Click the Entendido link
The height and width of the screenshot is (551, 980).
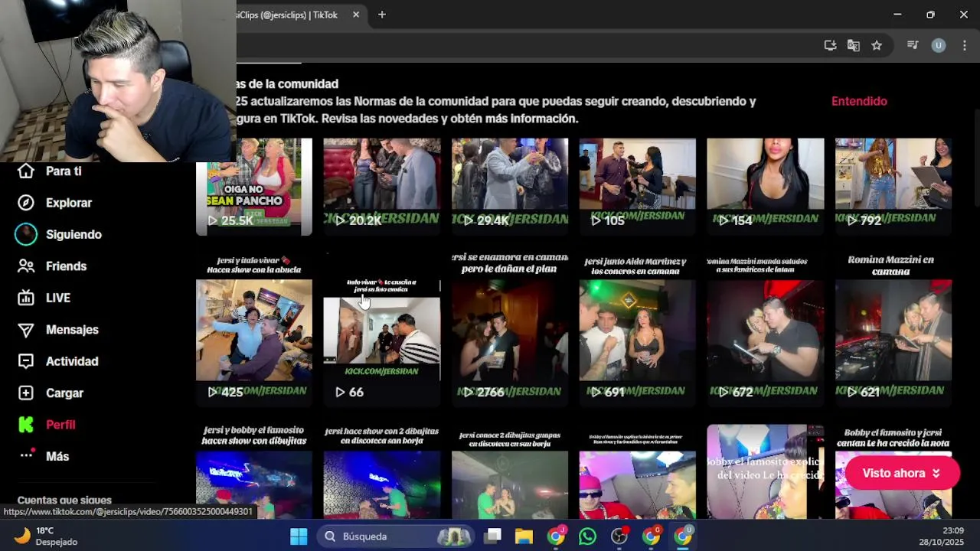click(859, 101)
